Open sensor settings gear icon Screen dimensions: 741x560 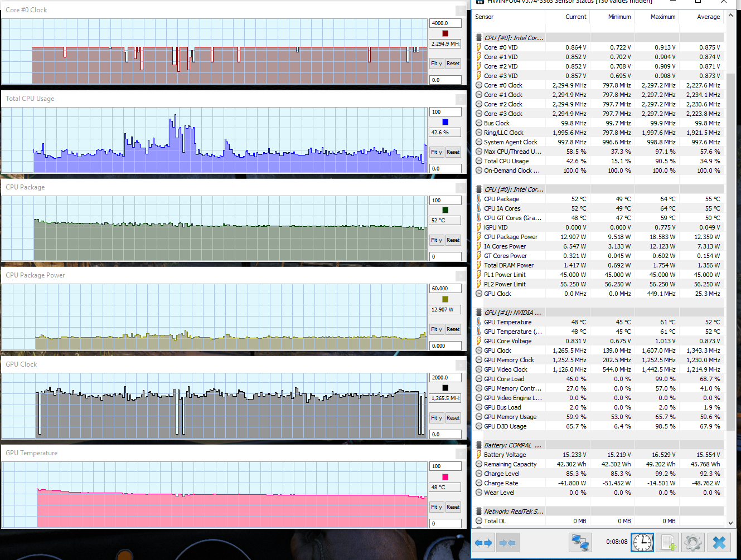coord(692,542)
